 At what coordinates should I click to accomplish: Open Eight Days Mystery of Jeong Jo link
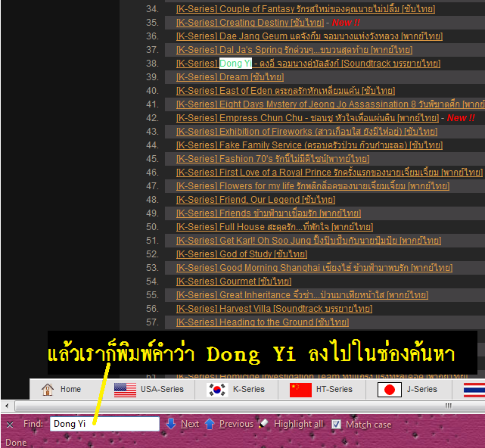click(331, 104)
